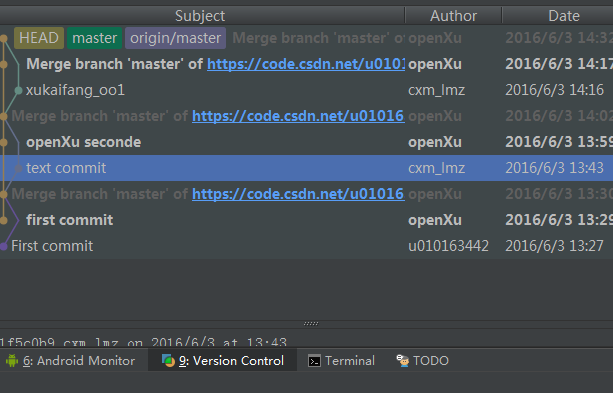Click the Version Control tab icon
The image size is (613, 393).
coord(168,361)
